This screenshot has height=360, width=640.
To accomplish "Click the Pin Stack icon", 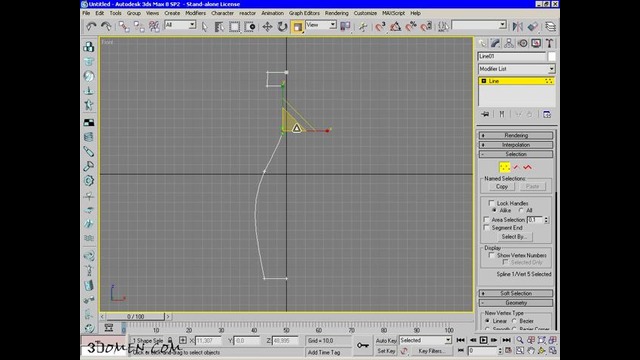I will pyautogui.click(x=485, y=114).
